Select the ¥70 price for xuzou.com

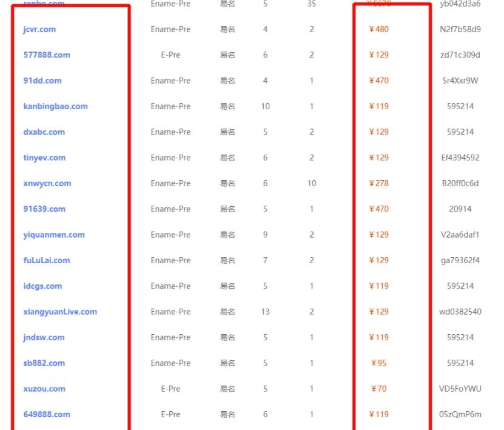(x=378, y=389)
